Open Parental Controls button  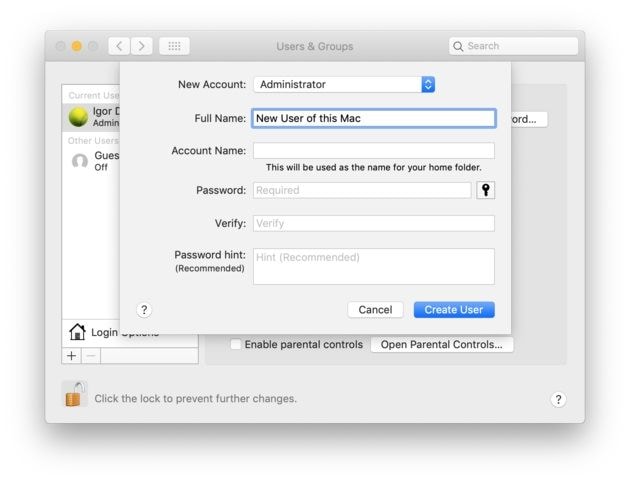point(442,345)
